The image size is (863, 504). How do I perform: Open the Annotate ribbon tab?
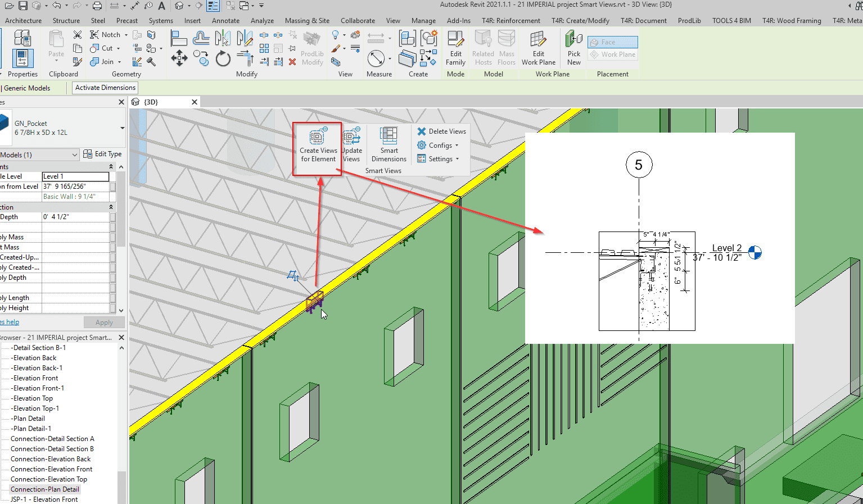pos(225,21)
